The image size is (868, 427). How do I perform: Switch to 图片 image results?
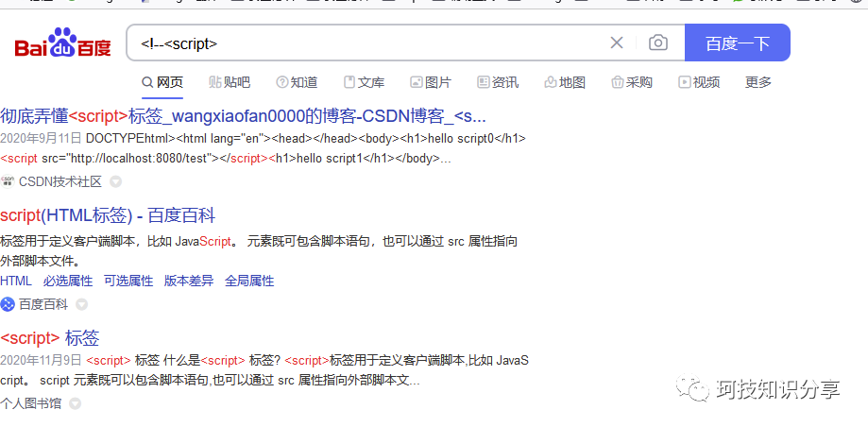click(431, 82)
